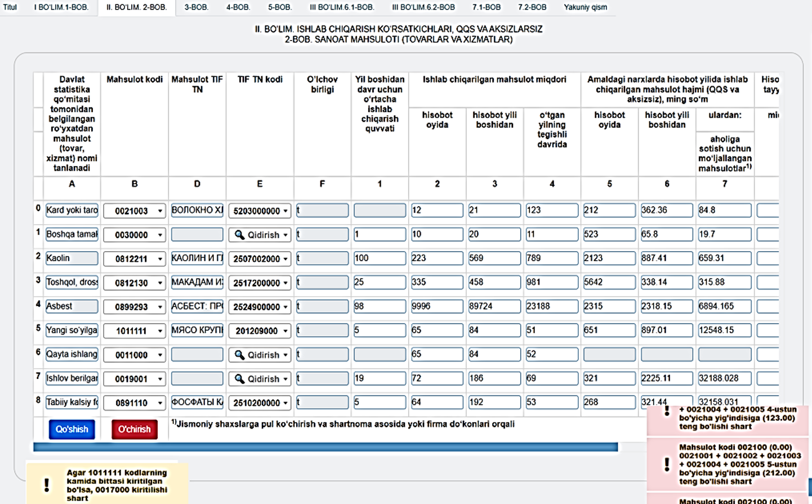812x504 pixels.
Task: Go to the Yakuniy qism tab
Action: 585,7
